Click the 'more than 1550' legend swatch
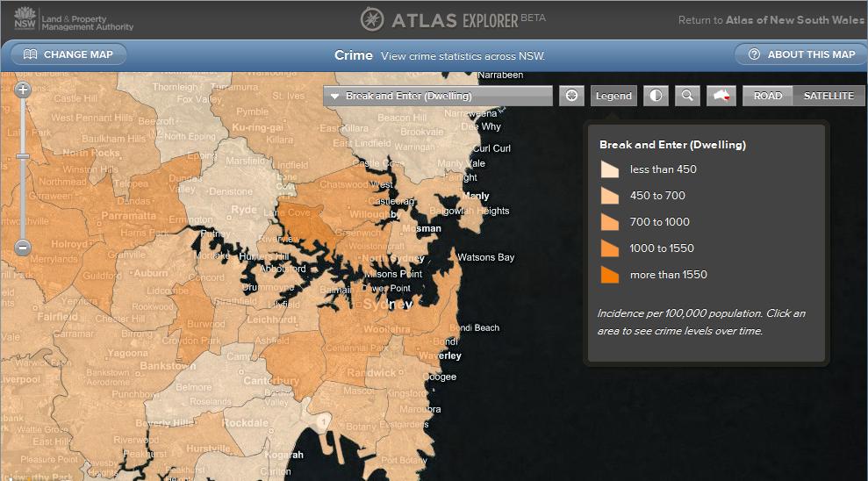 609,275
